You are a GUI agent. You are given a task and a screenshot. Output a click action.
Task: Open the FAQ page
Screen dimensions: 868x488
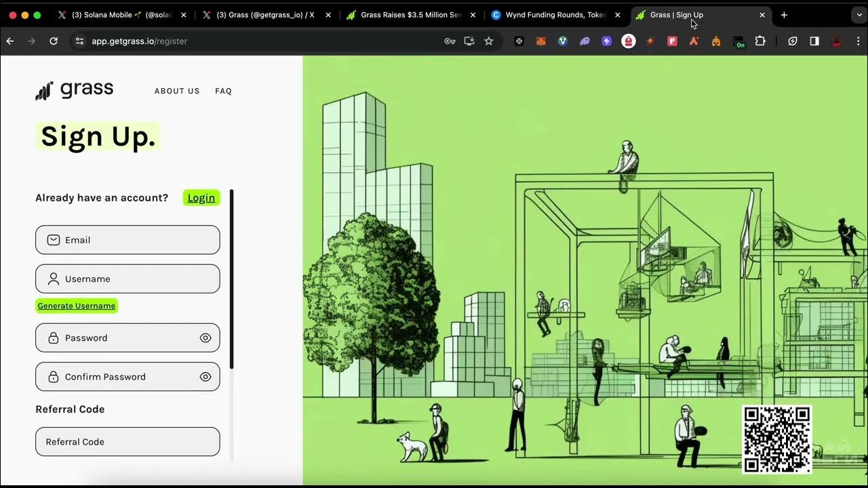click(223, 91)
